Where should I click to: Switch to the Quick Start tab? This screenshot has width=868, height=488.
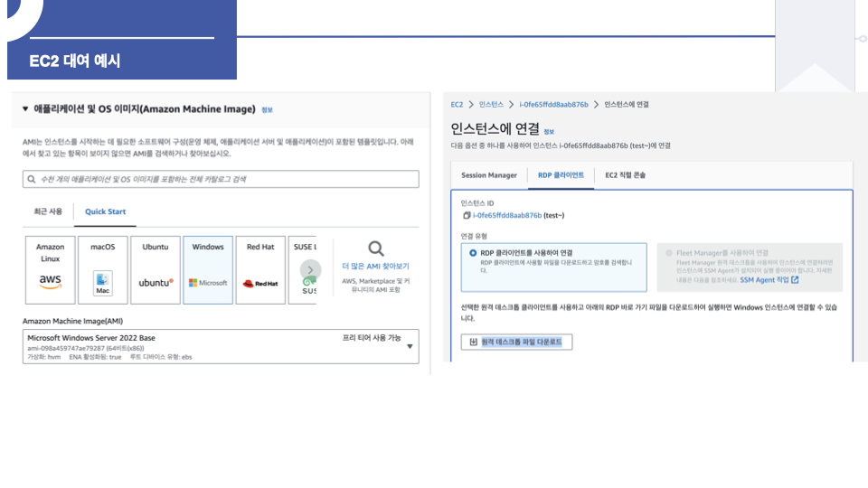click(105, 211)
